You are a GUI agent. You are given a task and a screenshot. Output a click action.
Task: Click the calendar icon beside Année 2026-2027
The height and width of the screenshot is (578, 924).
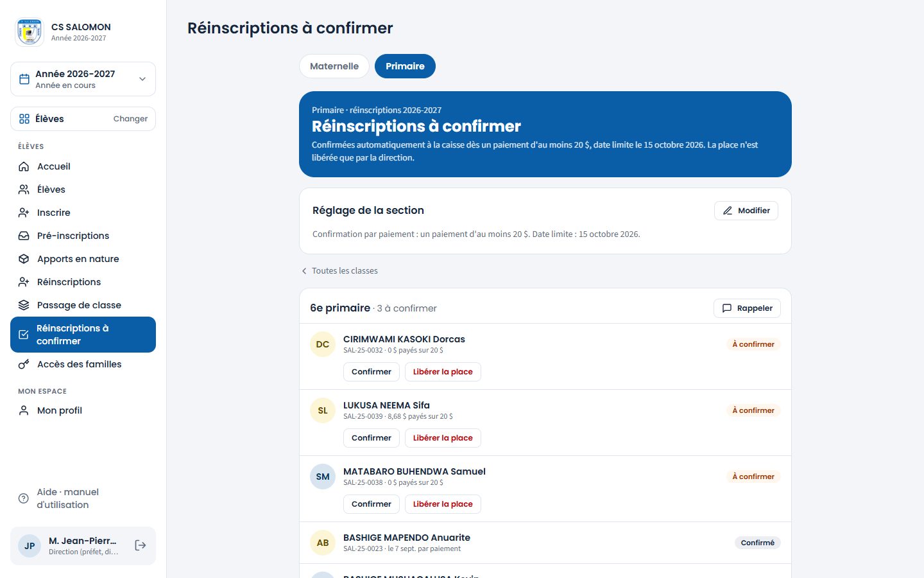24,79
